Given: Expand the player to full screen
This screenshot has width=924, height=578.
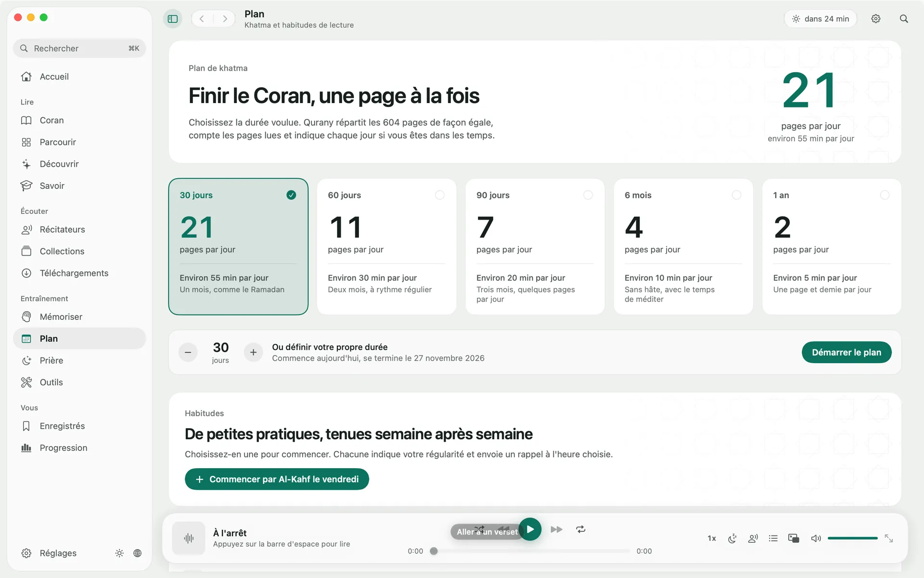Looking at the screenshot, I should coord(889,538).
